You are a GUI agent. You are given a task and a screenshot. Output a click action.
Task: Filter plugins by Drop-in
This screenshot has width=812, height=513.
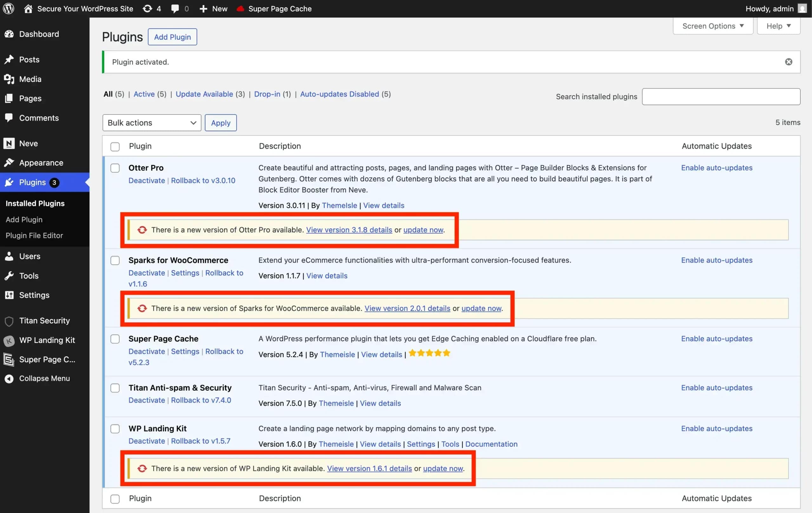click(x=267, y=94)
